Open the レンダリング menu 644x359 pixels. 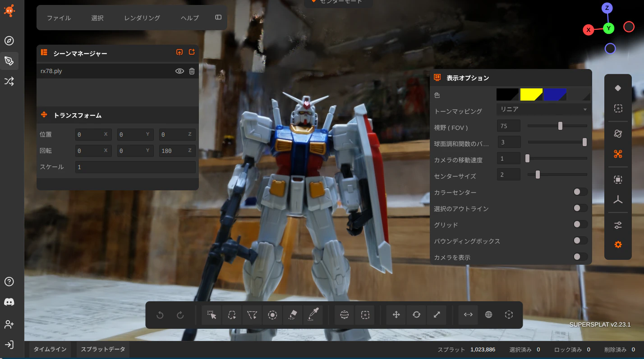coord(142,18)
